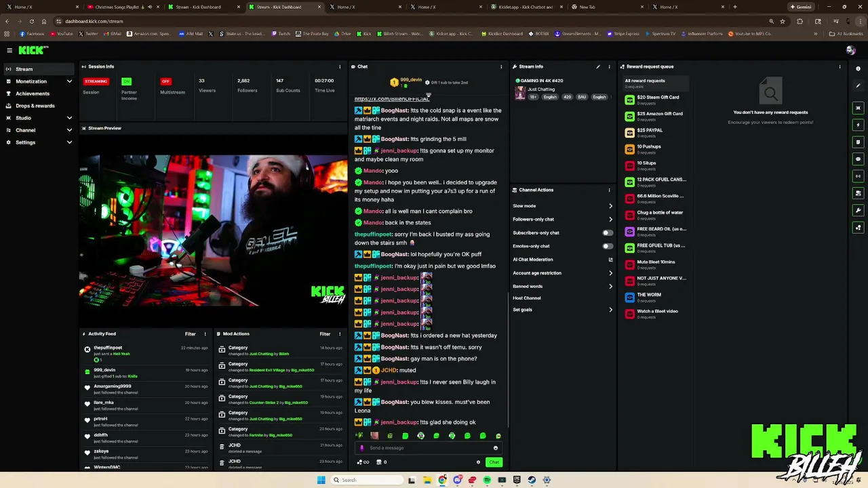Click the Send a message chat input

pos(427,448)
